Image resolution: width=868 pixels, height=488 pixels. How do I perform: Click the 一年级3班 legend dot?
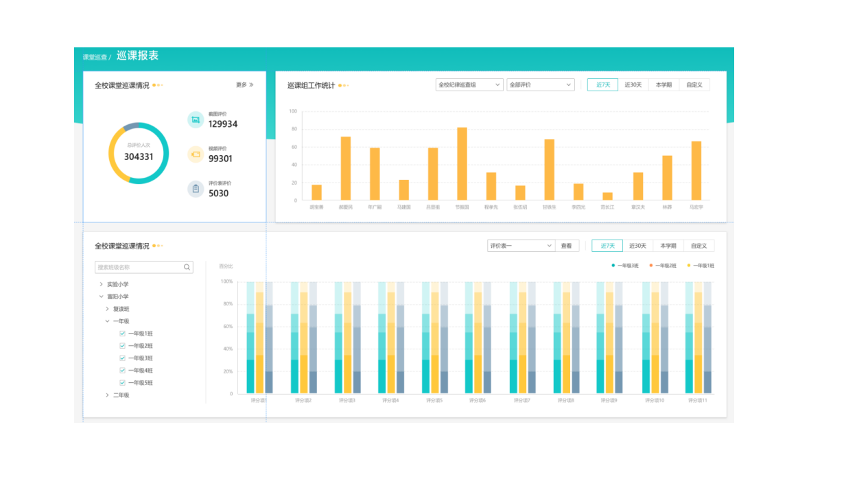pos(613,266)
